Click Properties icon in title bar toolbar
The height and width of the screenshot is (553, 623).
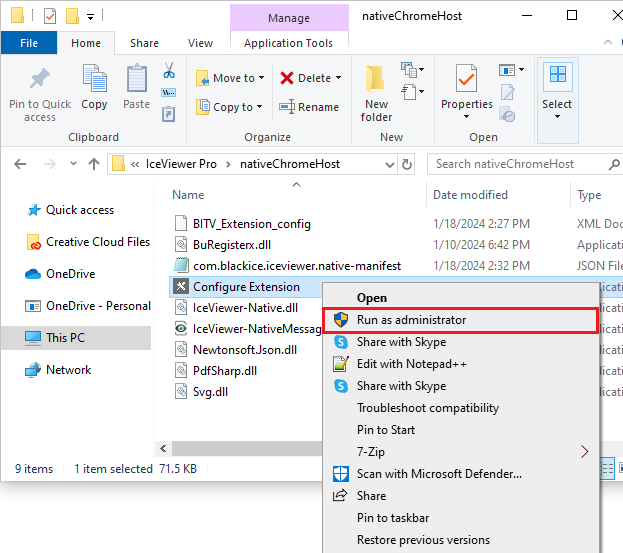(x=50, y=16)
